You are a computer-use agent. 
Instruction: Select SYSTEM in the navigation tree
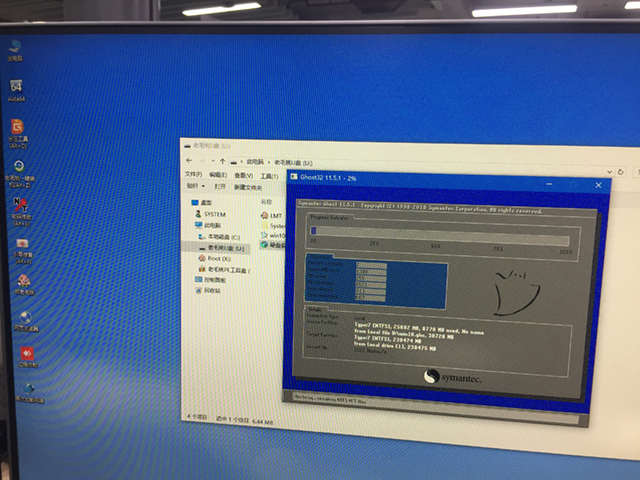coord(213,214)
